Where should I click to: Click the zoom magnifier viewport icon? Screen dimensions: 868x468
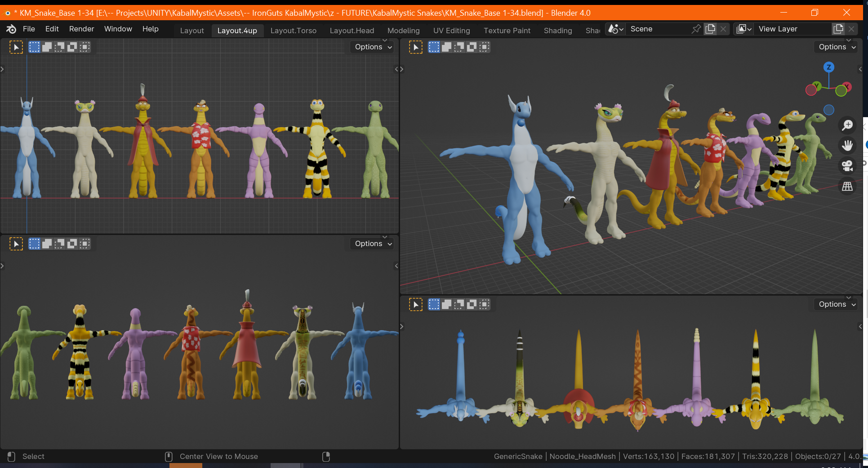click(847, 125)
